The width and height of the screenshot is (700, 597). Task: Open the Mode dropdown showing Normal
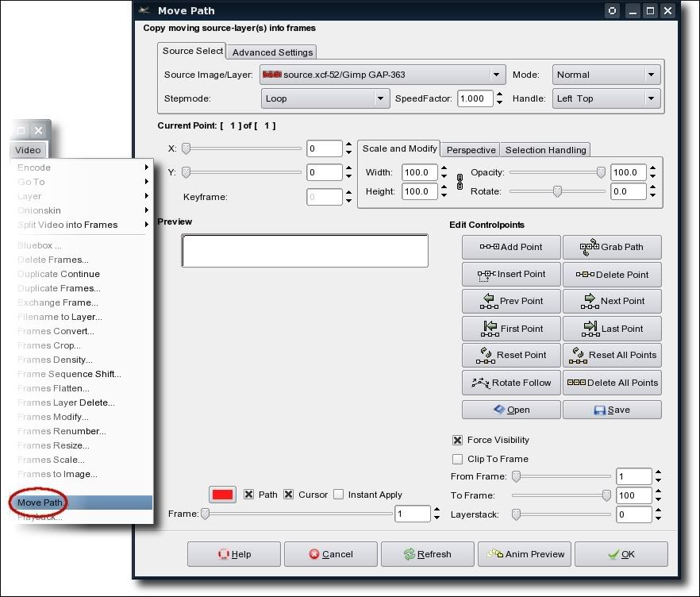[x=606, y=75]
